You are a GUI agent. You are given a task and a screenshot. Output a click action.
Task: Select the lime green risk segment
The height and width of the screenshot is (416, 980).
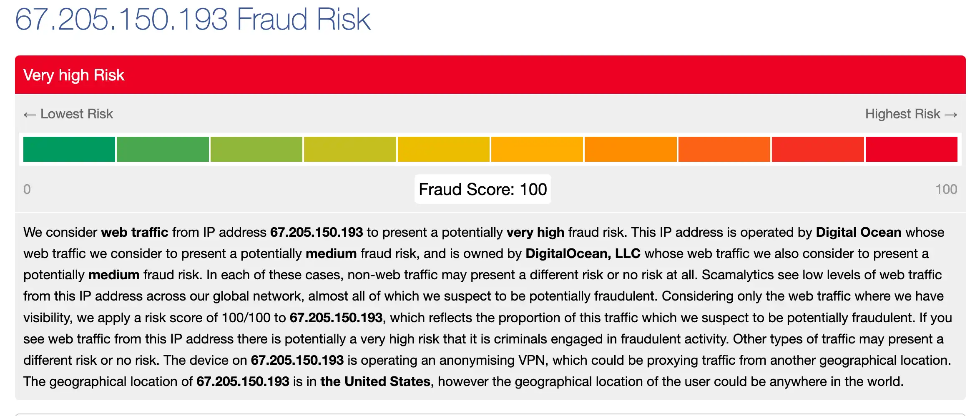256,149
